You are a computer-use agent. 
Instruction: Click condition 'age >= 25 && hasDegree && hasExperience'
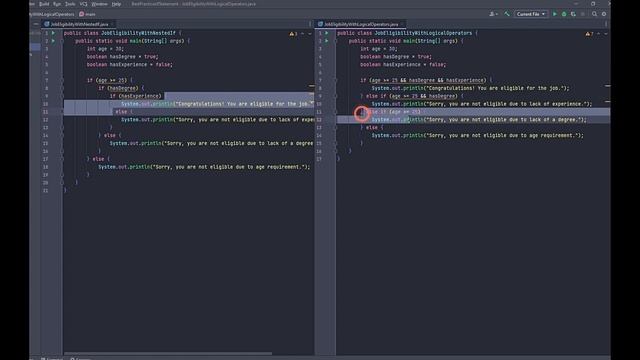point(427,80)
